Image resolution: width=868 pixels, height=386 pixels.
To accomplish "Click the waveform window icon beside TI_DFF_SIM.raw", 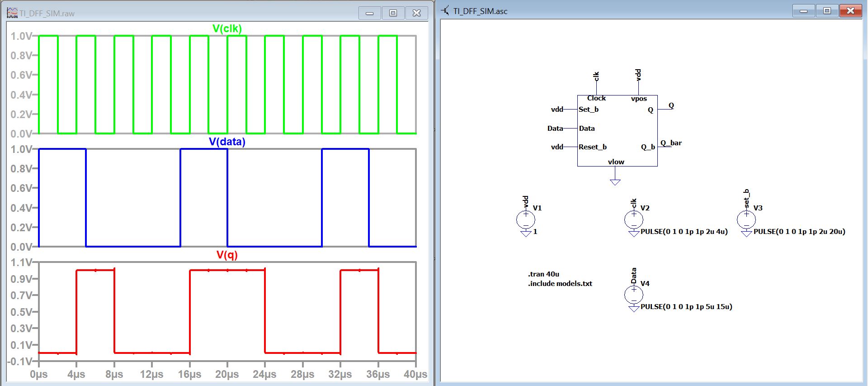I will click(x=12, y=13).
